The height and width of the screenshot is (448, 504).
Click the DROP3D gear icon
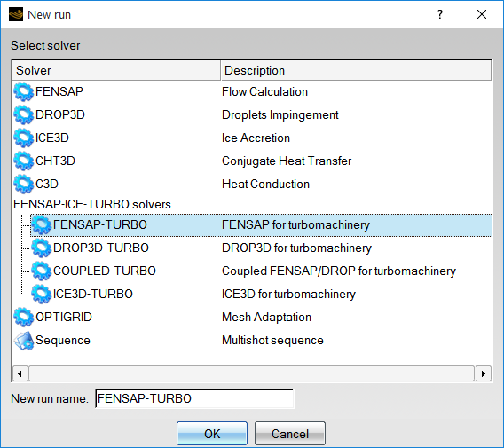pyautogui.click(x=24, y=115)
